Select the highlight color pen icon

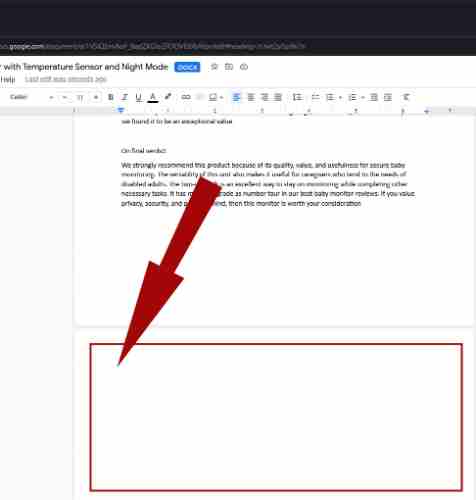pos(168,97)
